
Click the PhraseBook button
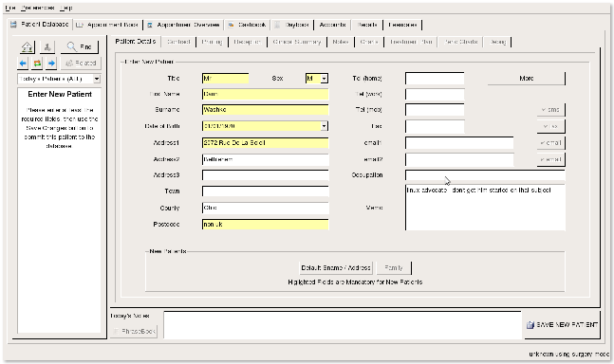point(134,331)
